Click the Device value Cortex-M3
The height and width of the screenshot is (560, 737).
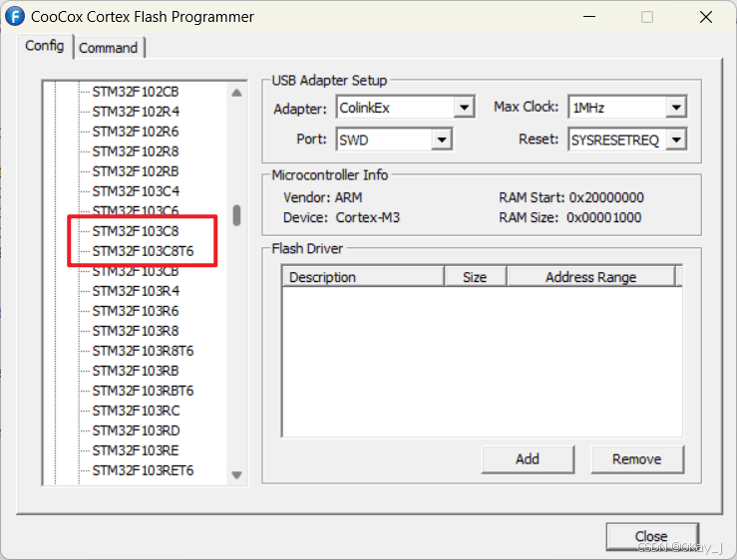point(368,217)
